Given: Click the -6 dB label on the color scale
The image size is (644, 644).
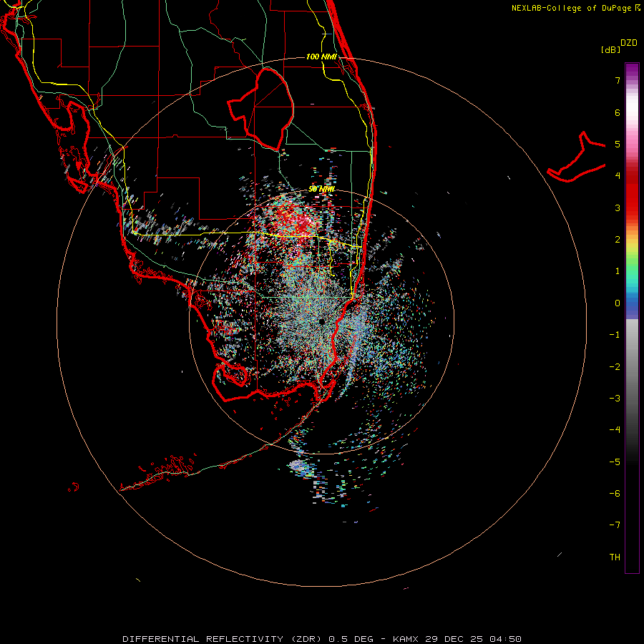Looking at the screenshot, I should tap(615, 494).
